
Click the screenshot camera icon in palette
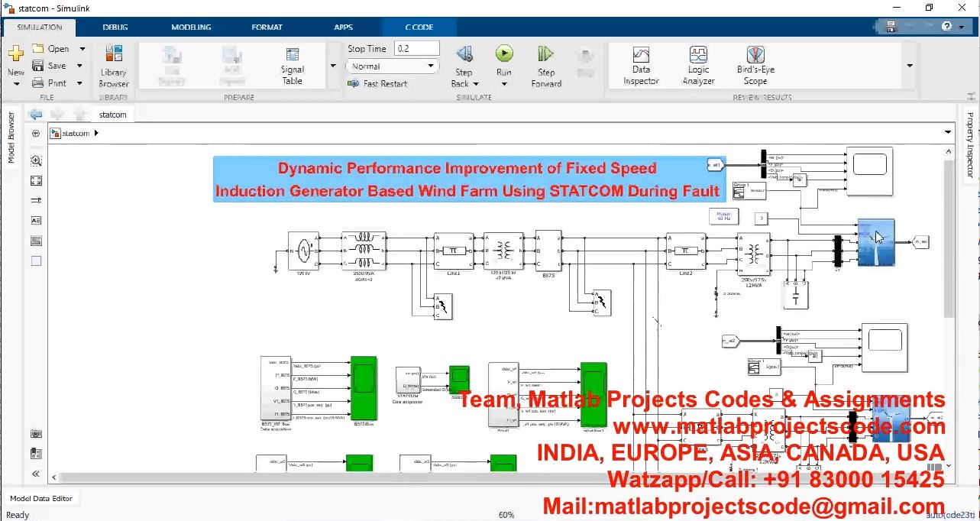[36, 433]
